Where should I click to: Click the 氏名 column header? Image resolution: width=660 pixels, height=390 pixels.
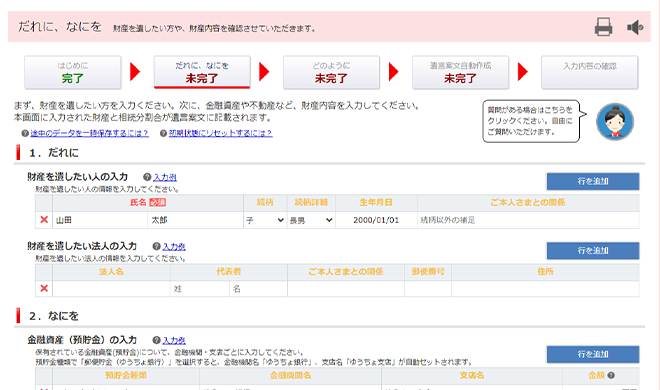pyautogui.click(x=148, y=202)
